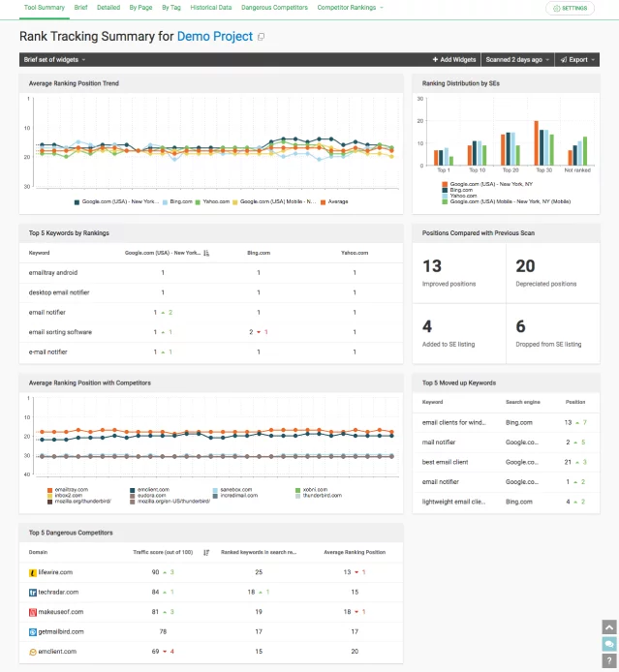Open the help question mark icon
This screenshot has height=672, width=619.
point(609,660)
